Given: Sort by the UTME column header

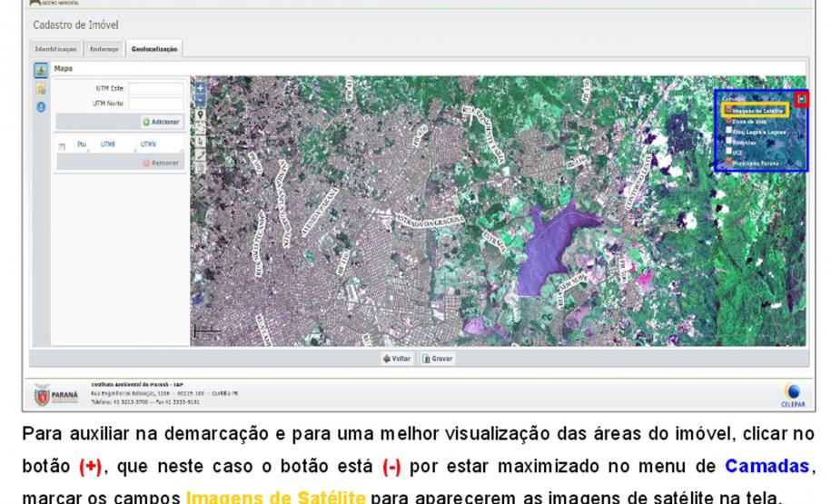Looking at the screenshot, I should [108, 144].
